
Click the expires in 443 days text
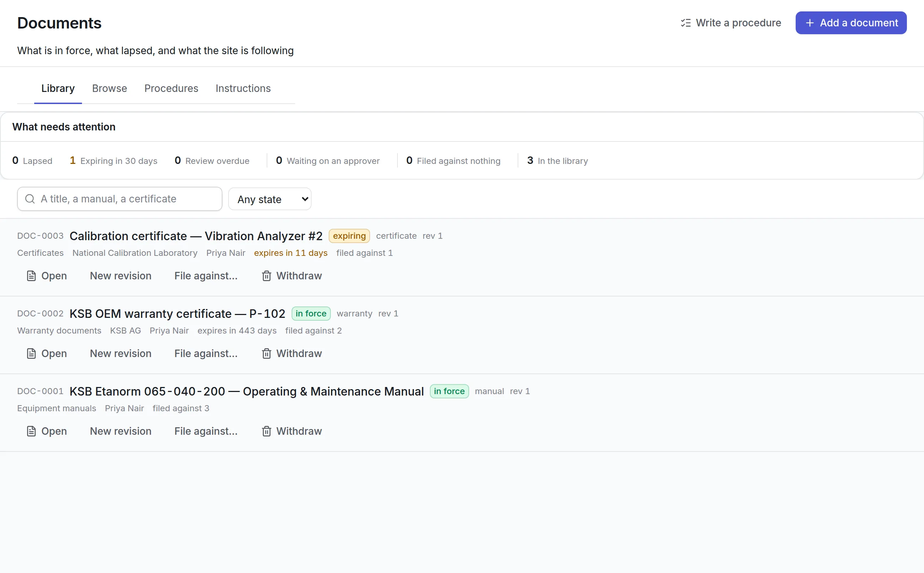coord(237,330)
